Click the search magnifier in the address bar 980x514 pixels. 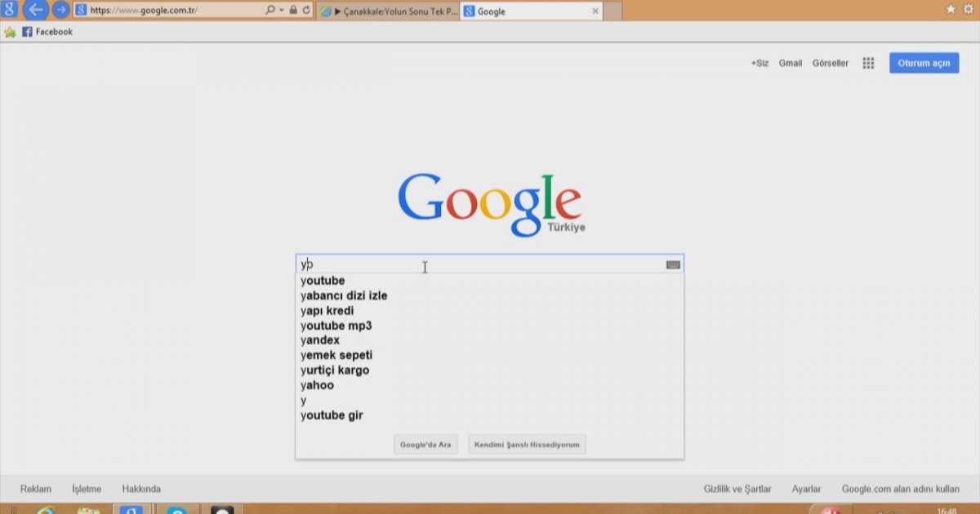(x=270, y=11)
